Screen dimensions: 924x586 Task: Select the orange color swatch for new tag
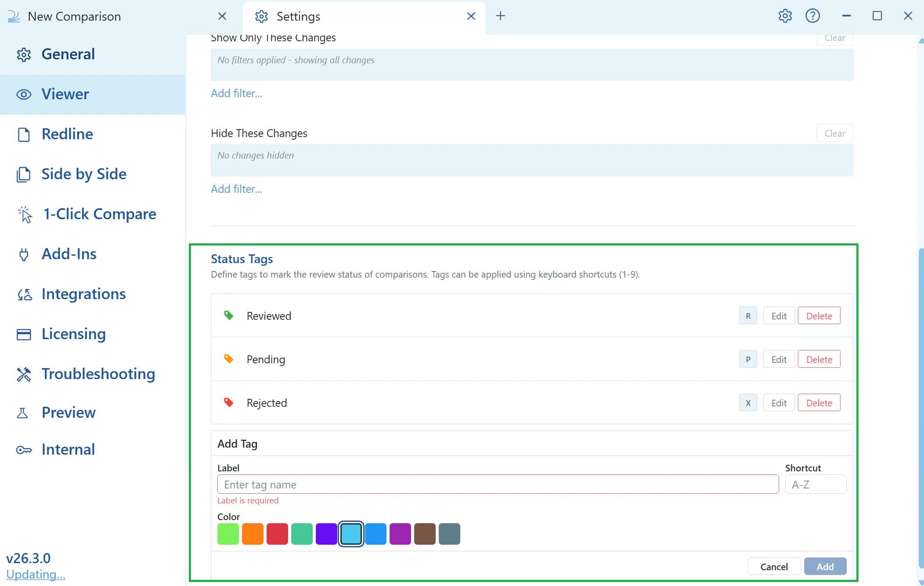[253, 534]
